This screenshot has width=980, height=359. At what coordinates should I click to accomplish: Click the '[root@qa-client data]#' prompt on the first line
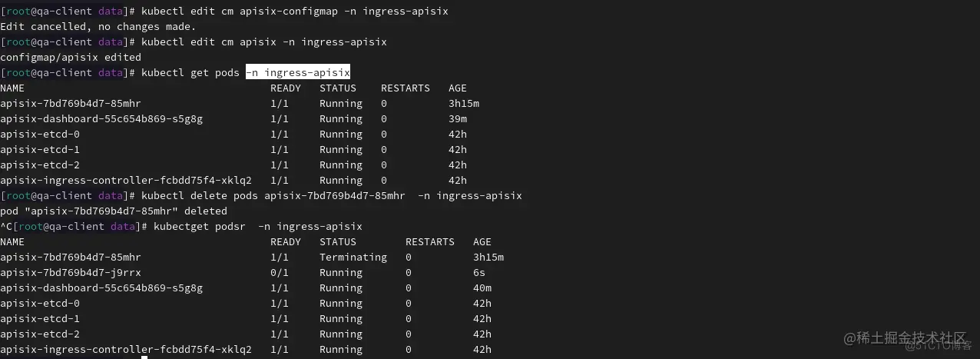(x=68, y=12)
